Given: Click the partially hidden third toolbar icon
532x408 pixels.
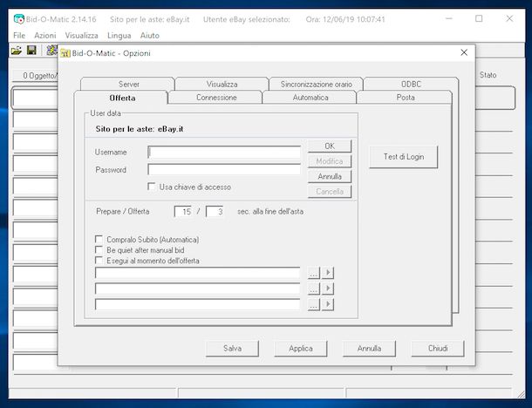Looking at the screenshot, I should tap(52, 51).
